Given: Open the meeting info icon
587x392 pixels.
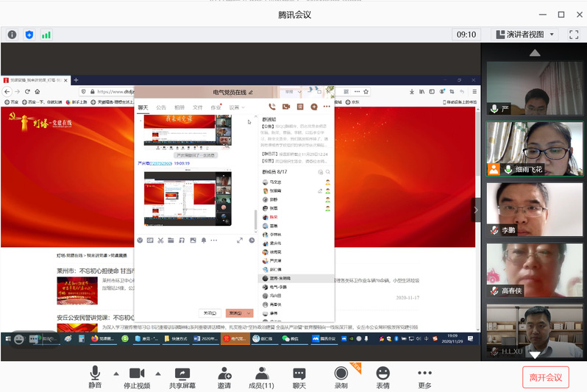Looking at the screenshot, I should pyautogui.click(x=12, y=34).
